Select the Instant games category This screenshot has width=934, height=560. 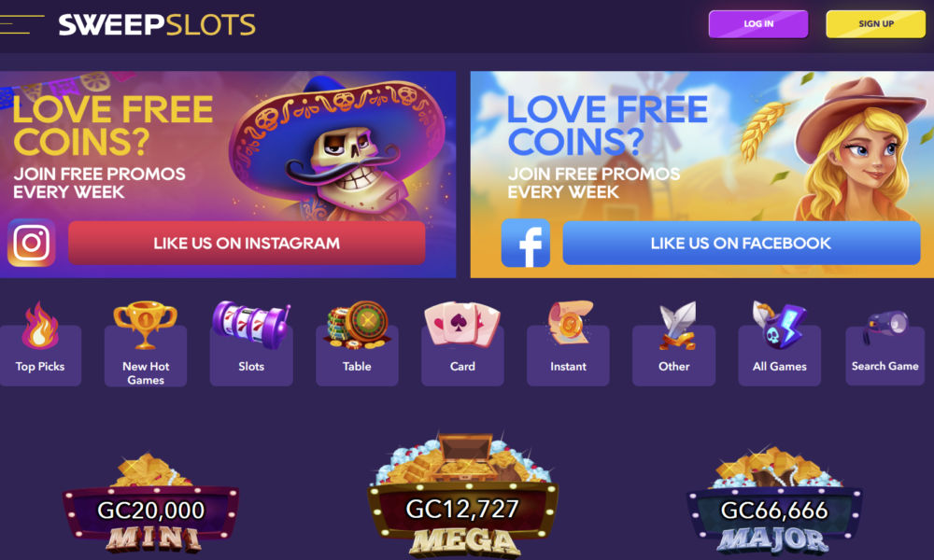pyautogui.click(x=568, y=344)
